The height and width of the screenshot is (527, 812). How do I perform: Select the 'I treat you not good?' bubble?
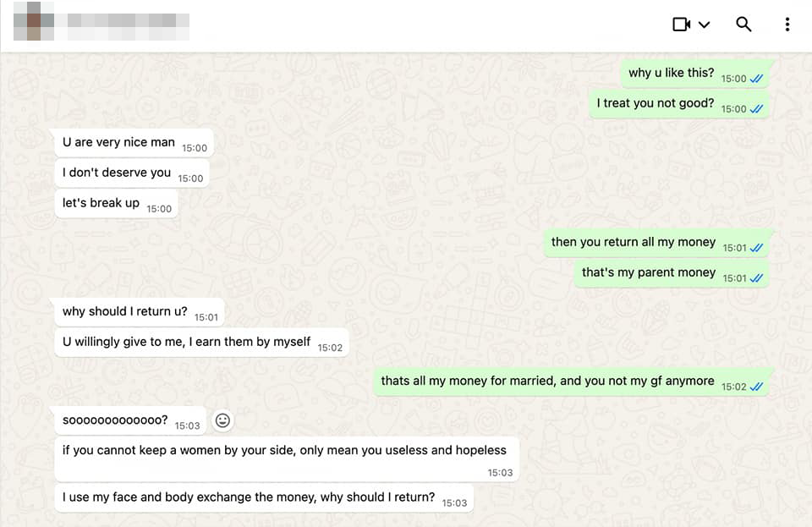point(679,104)
